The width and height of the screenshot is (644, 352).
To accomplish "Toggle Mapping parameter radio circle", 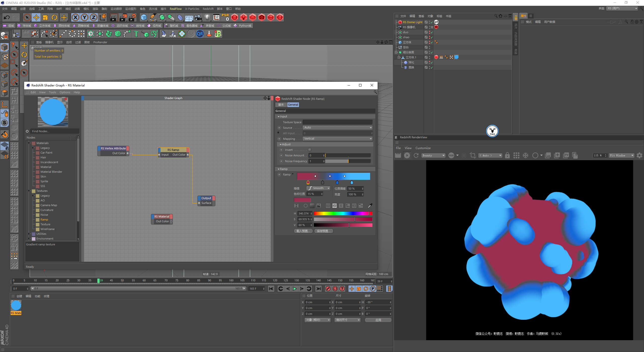I will point(279,139).
